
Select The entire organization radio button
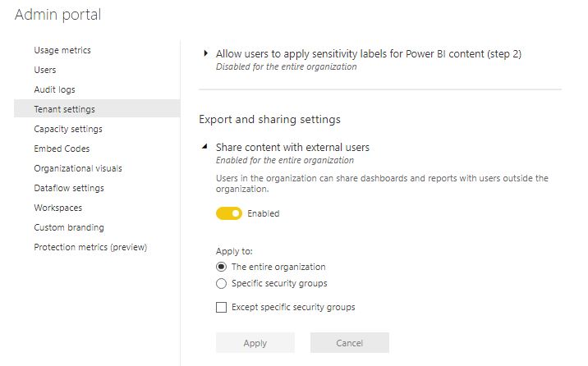(x=221, y=267)
